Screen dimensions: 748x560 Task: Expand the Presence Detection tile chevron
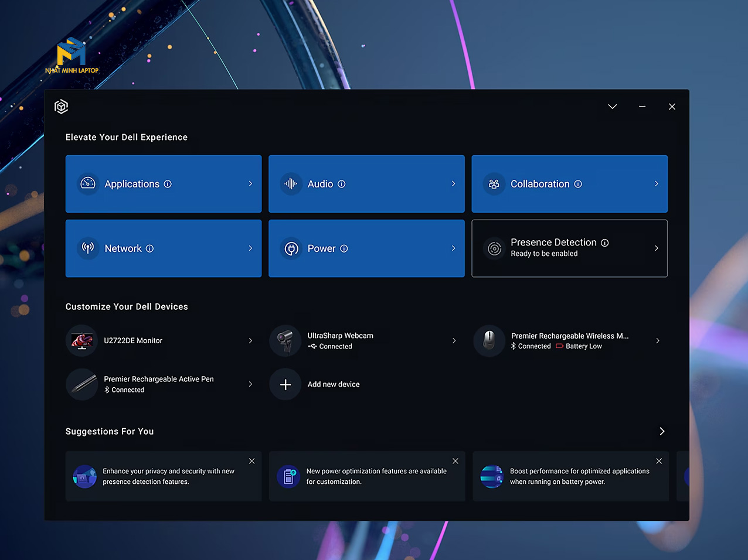point(657,248)
